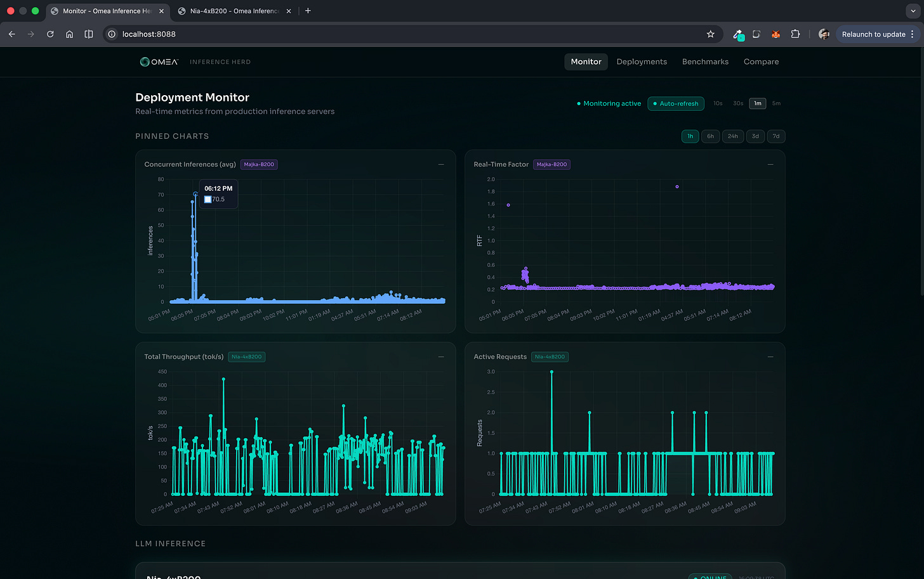
Task: Collapse the Concurrent Inferences chart
Action: point(441,164)
